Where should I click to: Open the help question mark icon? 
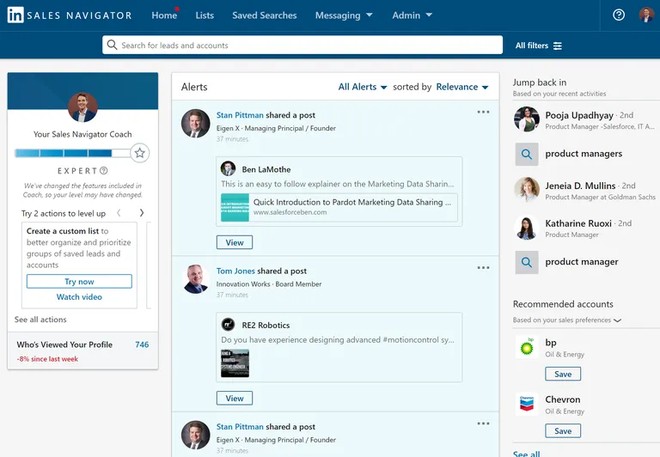click(x=618, y=15)
